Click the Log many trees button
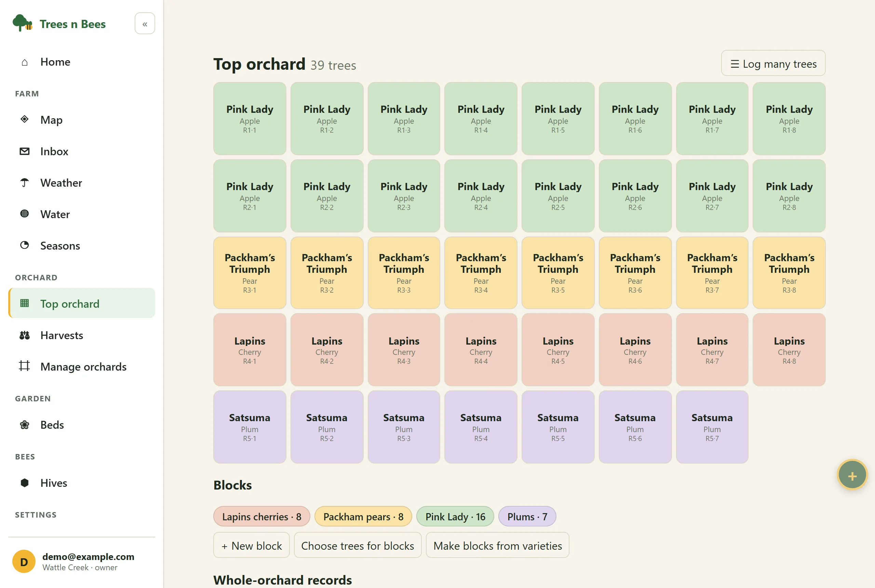 point(773,63)
